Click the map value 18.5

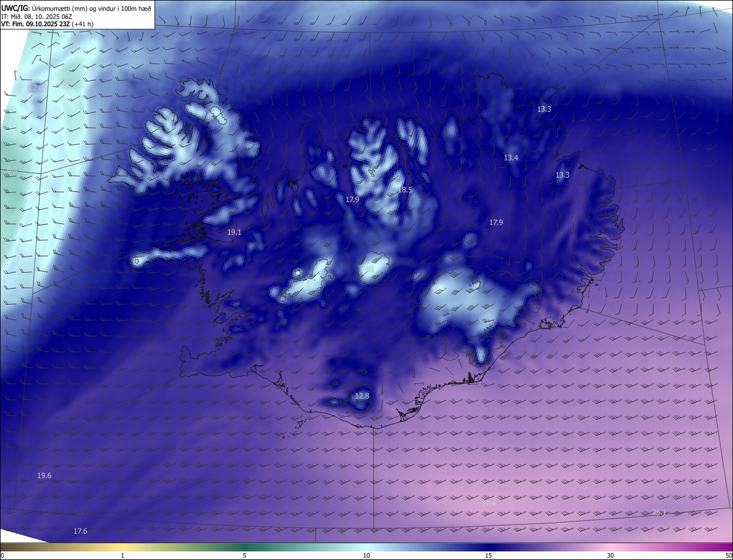405,190
